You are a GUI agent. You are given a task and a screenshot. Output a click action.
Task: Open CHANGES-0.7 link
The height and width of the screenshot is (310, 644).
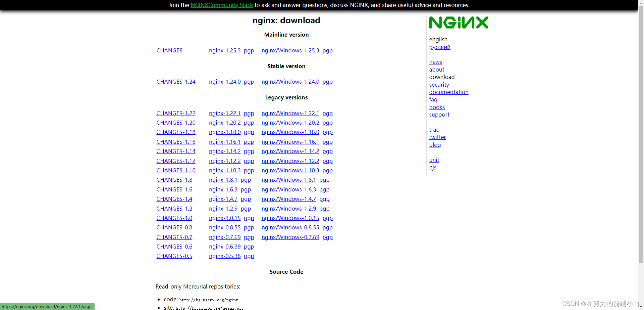click(x=174, y=237)
